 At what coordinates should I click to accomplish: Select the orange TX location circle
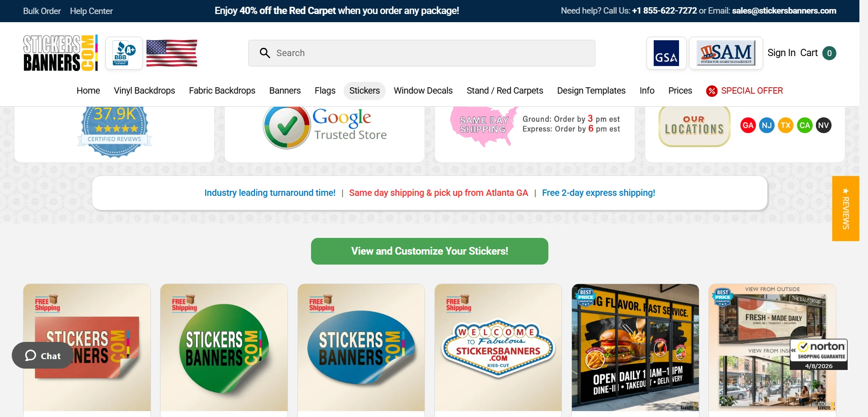coord(786,125)
